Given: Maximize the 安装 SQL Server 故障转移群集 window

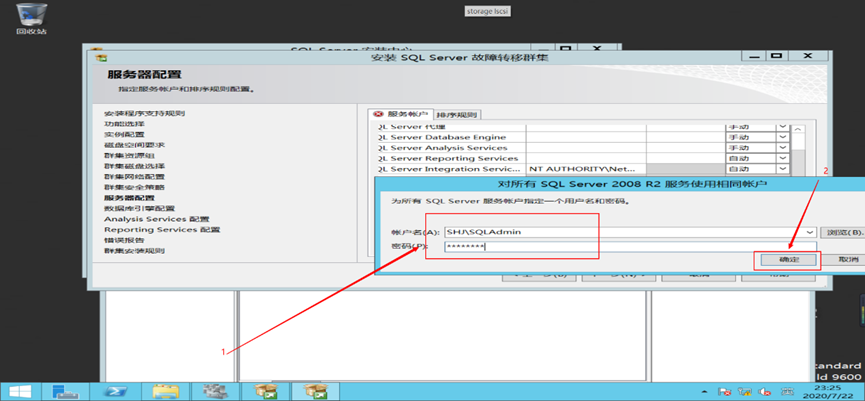Looking at the screenshot, I should (777, 57).
